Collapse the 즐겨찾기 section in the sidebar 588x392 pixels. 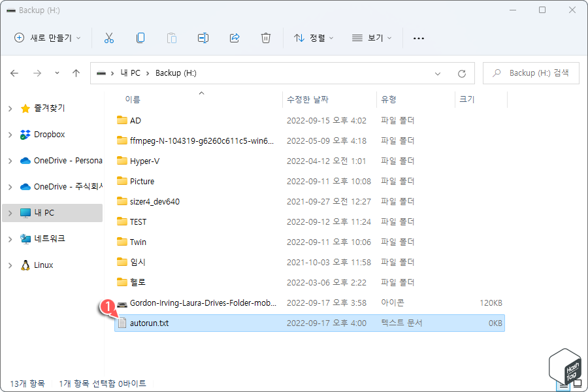click(10, 108)
